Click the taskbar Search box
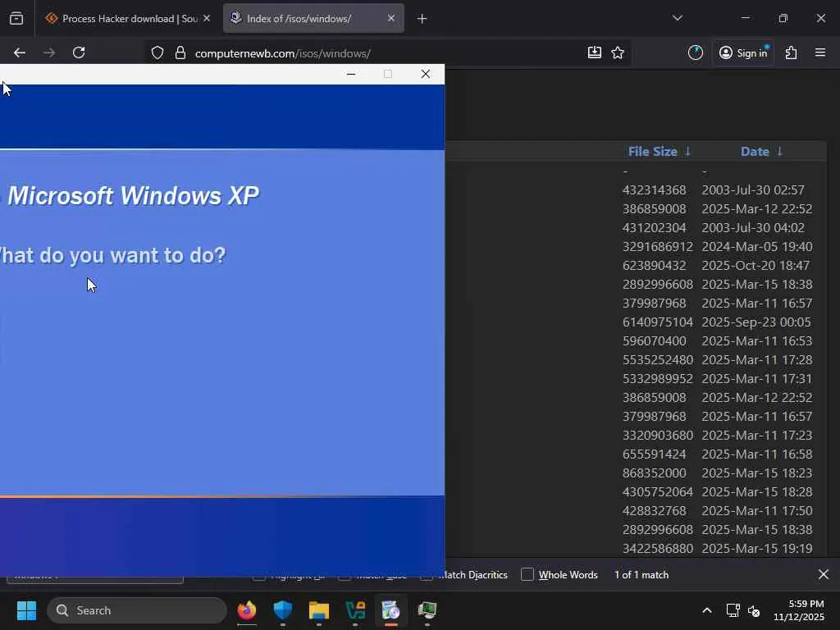Image resolution: width=840 pixels, height=630 pixels. 137,610
